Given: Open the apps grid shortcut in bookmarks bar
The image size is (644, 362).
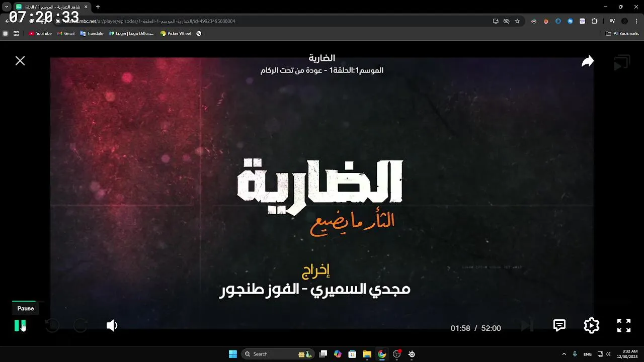Looking at the screenshot, I should 16,34.
